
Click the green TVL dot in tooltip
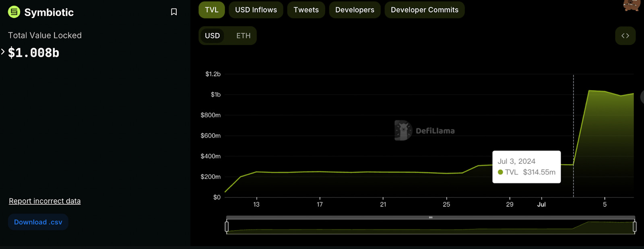pyautogui.click(x=500, y=172)
